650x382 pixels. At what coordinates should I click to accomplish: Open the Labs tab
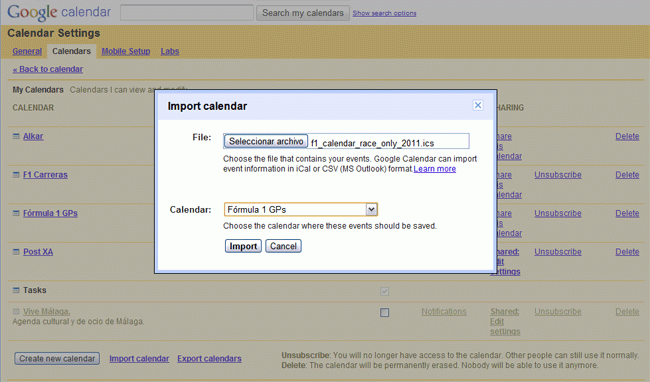[x=170, y=51]
